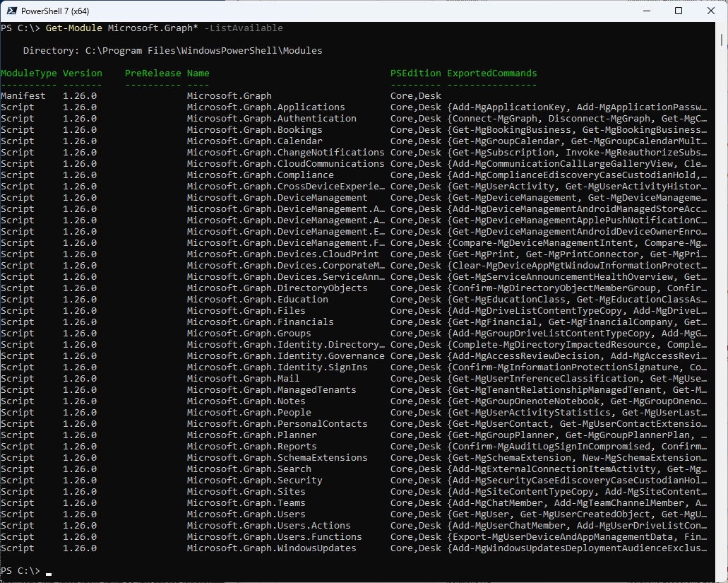The height and width of the screenshot is (583, 728).
Task: Click the Directory path line
Action: pyautogui.click(x=173, y=51)
